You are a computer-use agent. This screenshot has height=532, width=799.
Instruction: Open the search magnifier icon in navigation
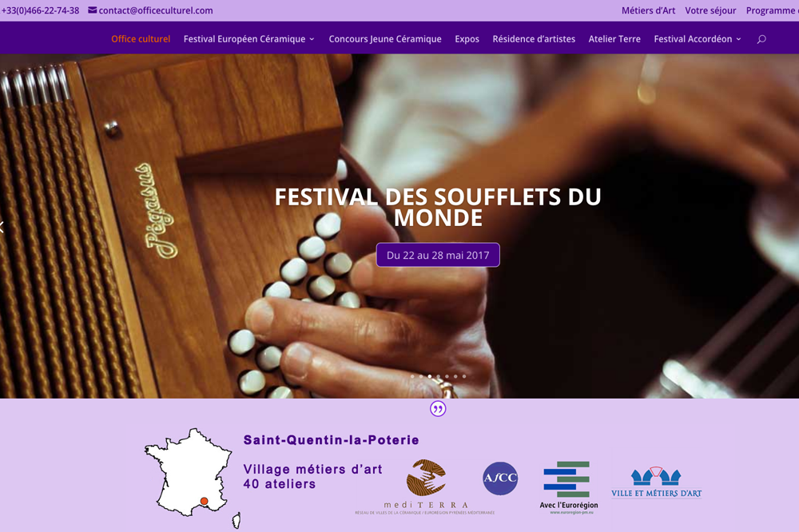click(761, 39)
